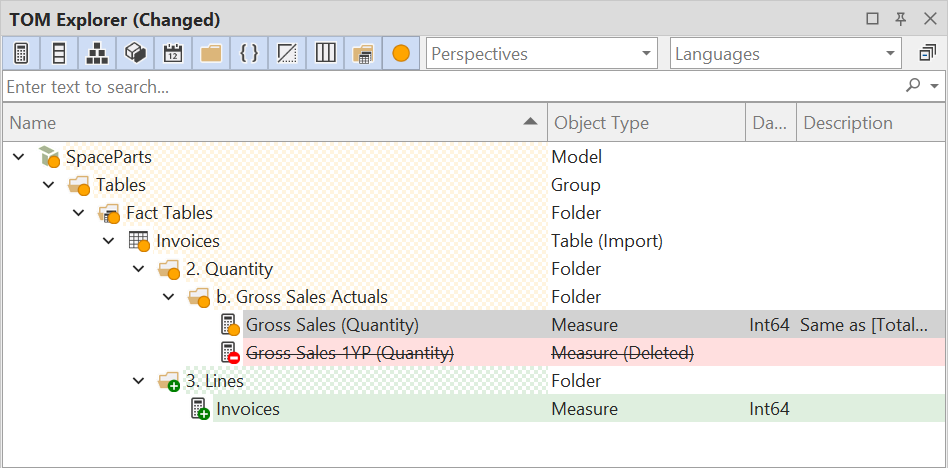948x468 pixels.
Task: Maximize the TOM Explorer panel
Action: pyautogui.click(x=872, y=19)
